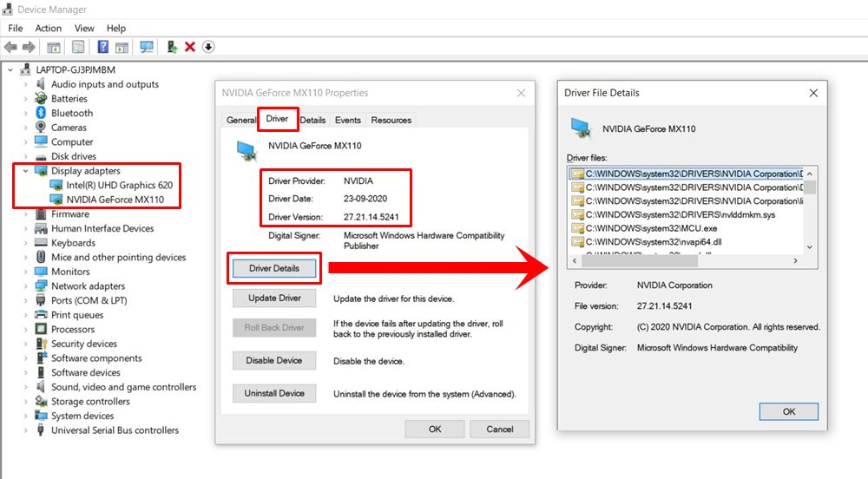This screenshot has width=868, height=479.
Task: Click the Audio inputs and outputs icon
Action: point(41,83)
